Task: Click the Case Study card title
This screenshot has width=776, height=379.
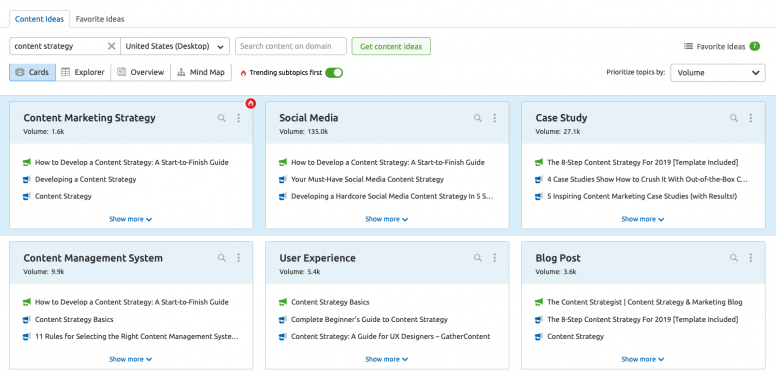Action: 561,118
